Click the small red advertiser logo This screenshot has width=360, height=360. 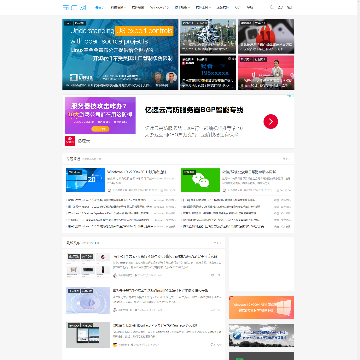tap(70, 141)
